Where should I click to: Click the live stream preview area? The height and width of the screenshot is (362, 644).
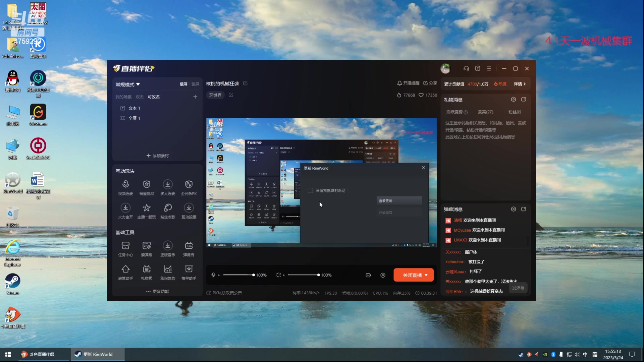[321, 183]
